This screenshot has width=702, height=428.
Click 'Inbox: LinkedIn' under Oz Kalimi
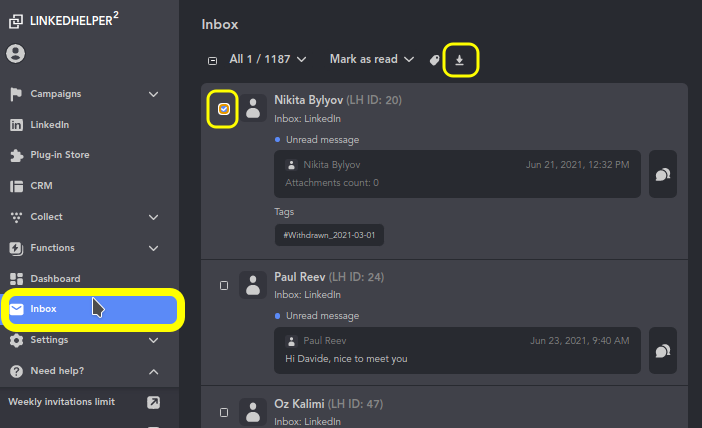308,422
